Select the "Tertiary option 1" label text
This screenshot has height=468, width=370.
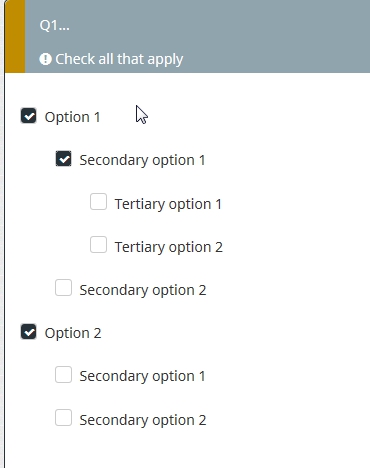click(x=168, y=204)
